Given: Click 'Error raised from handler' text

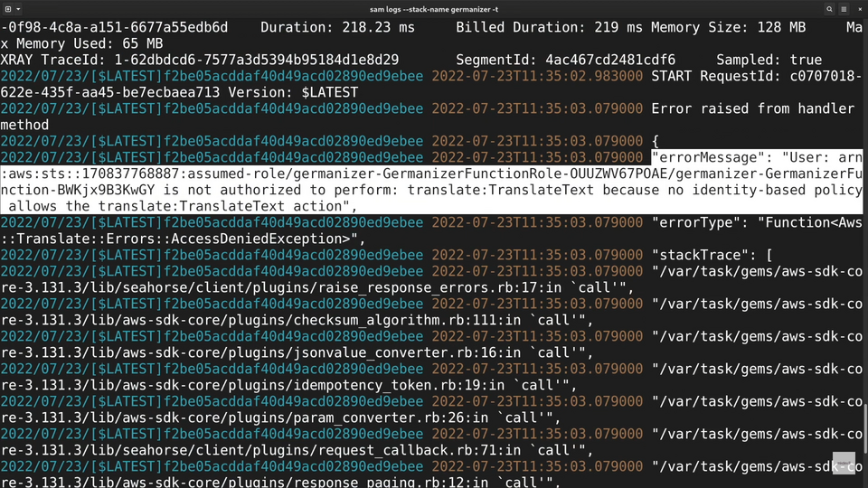Looking at the screenshot, I should (x=753, y=109).
